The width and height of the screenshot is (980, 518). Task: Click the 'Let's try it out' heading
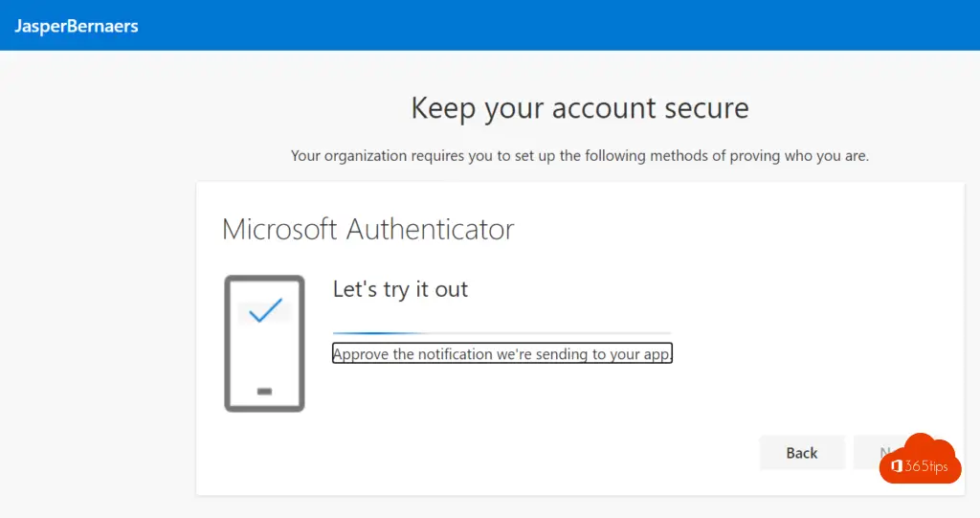click(400, 290)
